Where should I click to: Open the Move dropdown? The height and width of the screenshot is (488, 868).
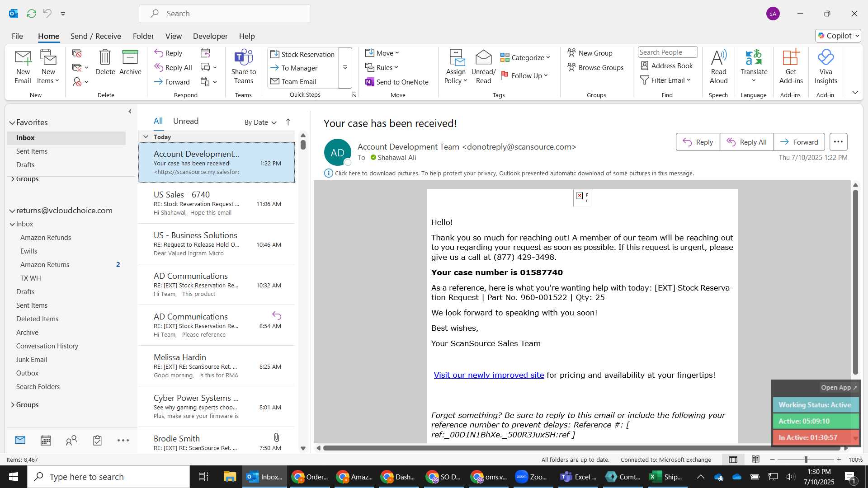coord(382,53)
